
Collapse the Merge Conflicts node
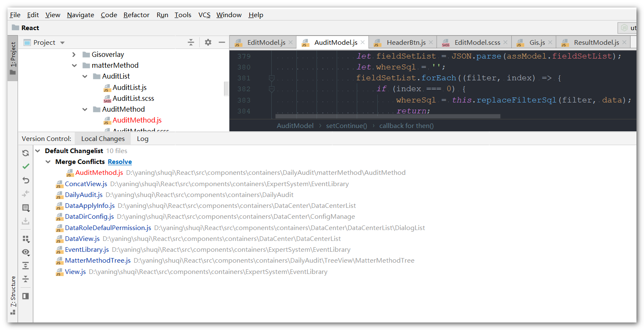[x=48, y=161]
